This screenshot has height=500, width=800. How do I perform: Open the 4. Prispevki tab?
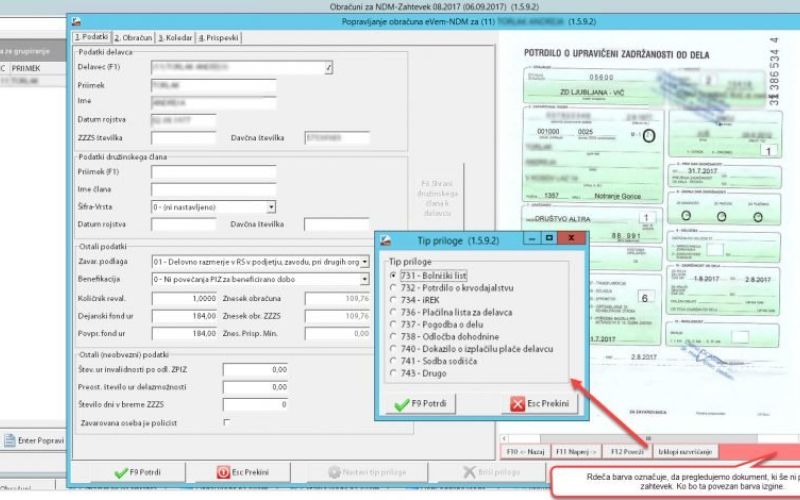tap(218, 38)
